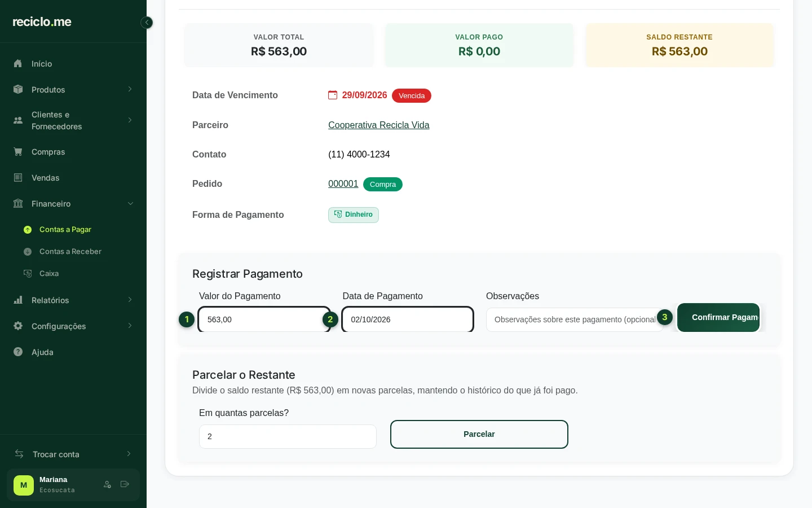Click the Vencida status badge
Screen dimensions: 812x508
(x=412, y=96)
